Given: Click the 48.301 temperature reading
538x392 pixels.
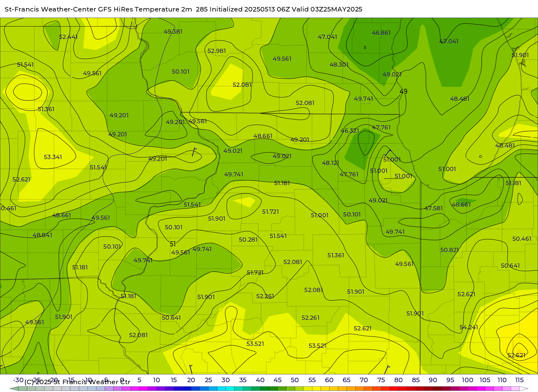Looking at the screenshot, I should click(x=339, y=65).
